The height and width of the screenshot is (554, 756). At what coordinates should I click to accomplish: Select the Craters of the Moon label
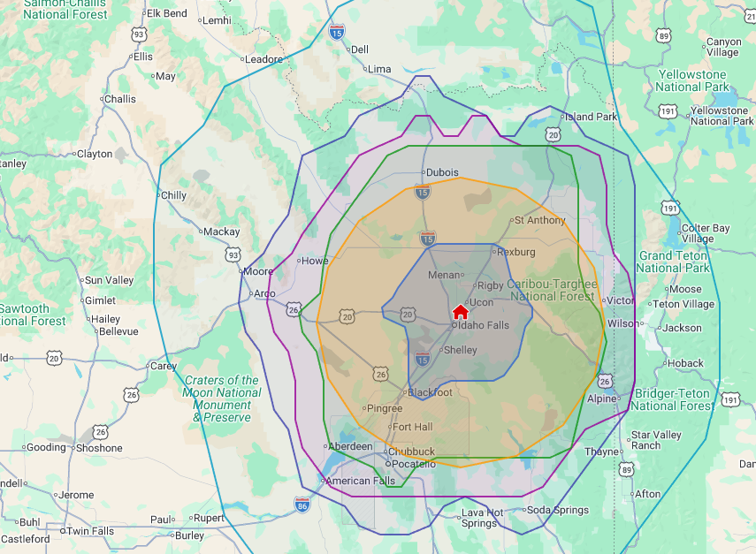tap(222, 398)
